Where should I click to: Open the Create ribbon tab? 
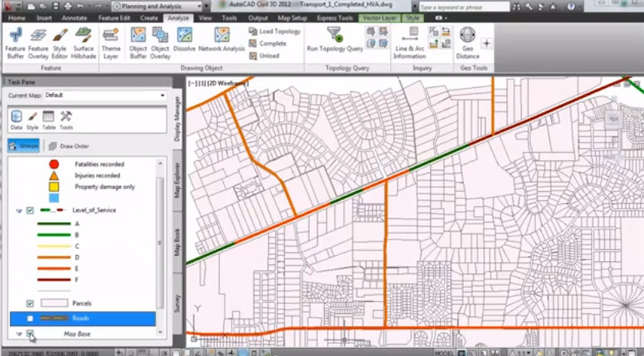click(149, 18)
